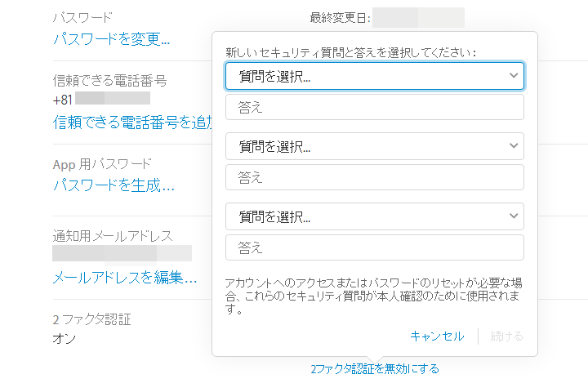This screenshot has height=392, width=588.
Task: Focus the third 答え answer field
Action: 374,247
